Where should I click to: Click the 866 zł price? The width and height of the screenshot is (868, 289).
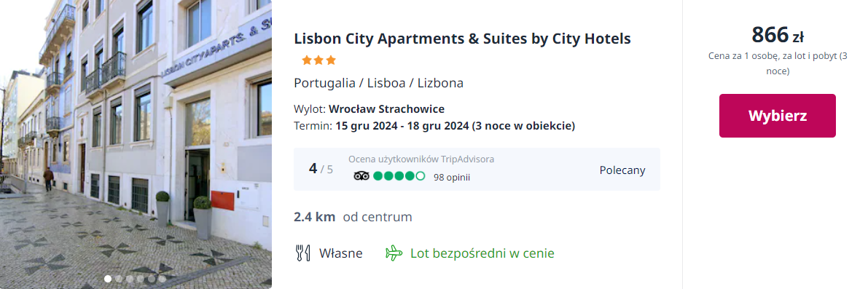coord(777,36)
